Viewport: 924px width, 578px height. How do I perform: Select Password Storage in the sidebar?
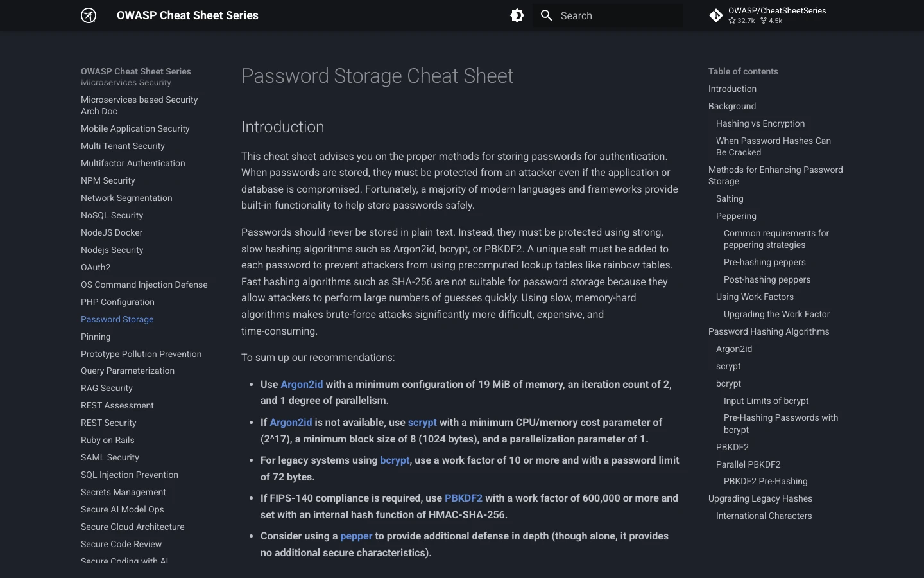pos(117,319)
